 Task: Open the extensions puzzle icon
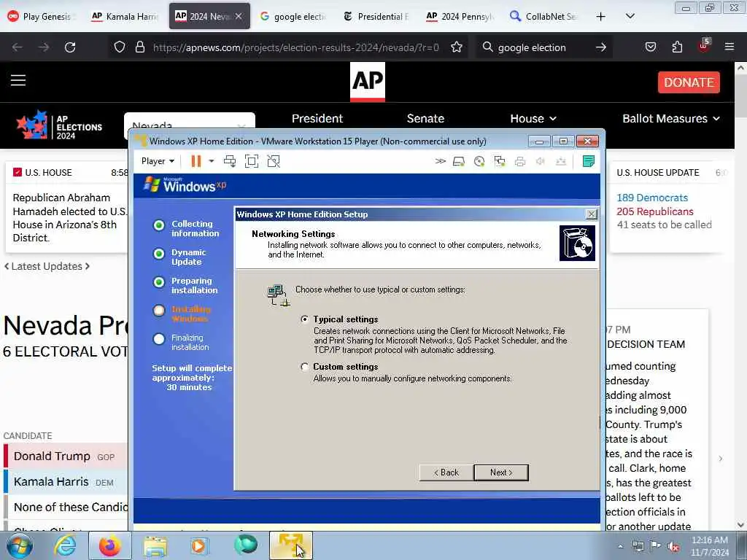click(677, 47)
